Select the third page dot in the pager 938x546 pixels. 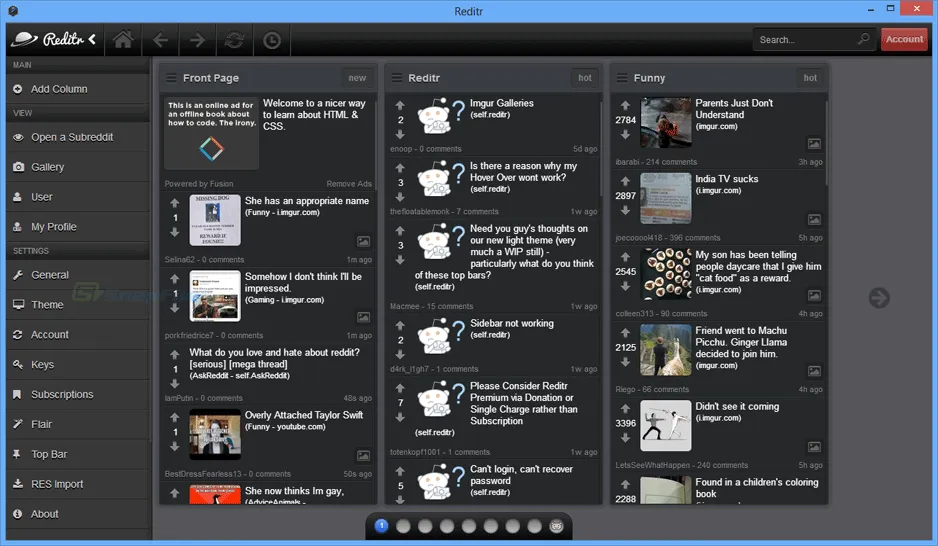click(x=425, y=526)
